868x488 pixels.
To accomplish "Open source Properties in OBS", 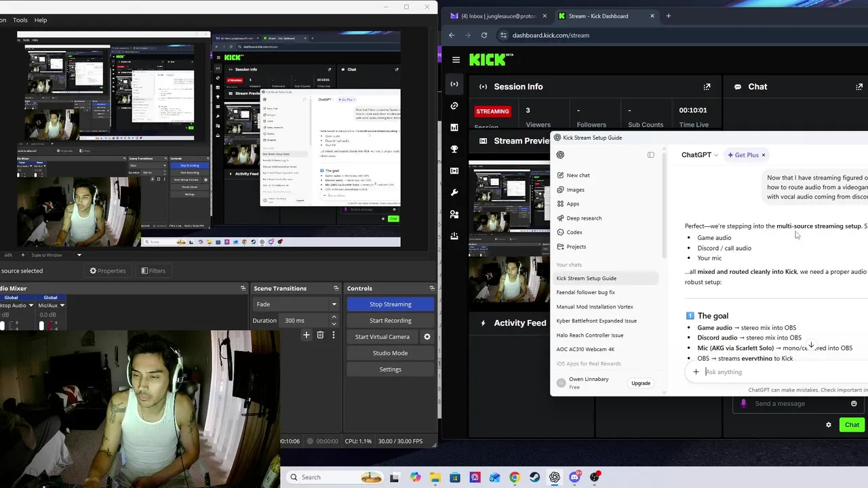I will pyautogui.click(x=108, y=271).
